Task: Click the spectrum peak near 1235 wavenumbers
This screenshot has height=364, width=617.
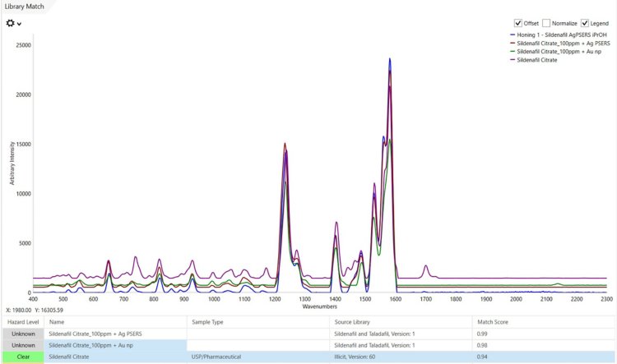Action: (285, 145)
